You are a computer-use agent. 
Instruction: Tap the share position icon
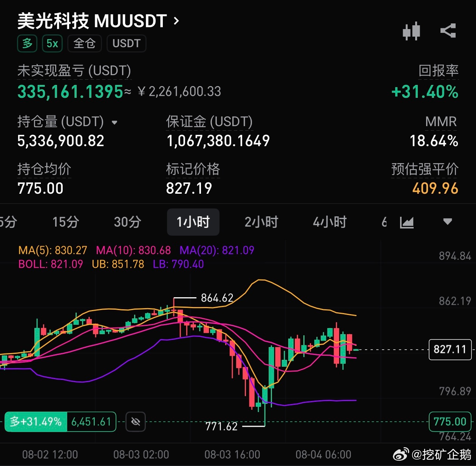click(x=448, y=31)
